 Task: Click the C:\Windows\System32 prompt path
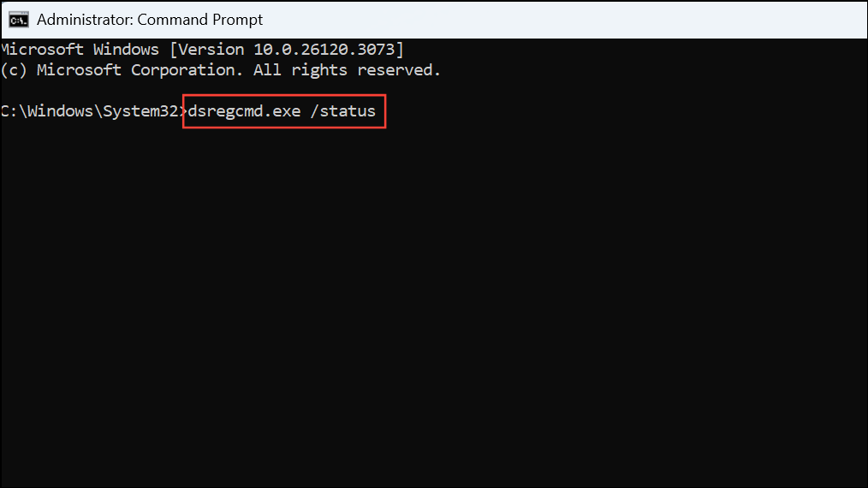90,111
